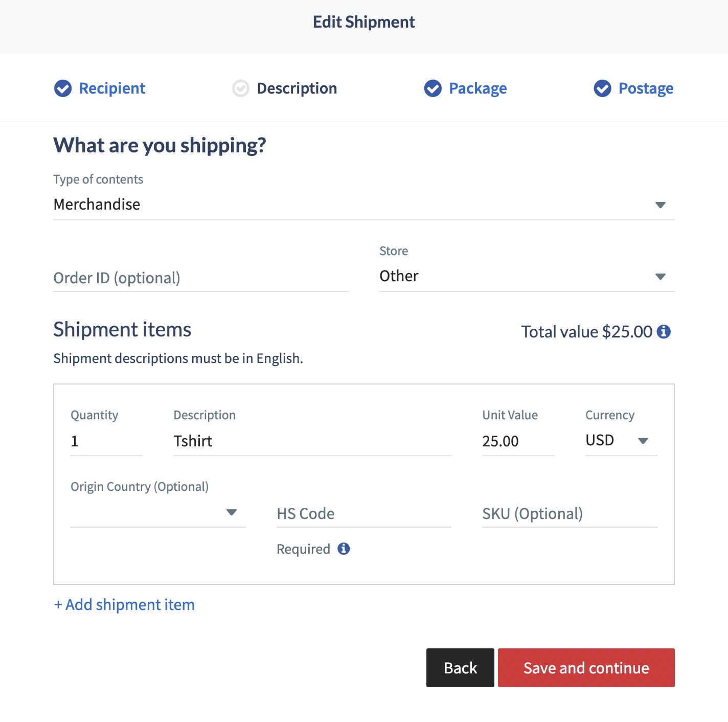728x722 pixels.
Task: Click the SKU optional input field
Action: coord(568,513)
